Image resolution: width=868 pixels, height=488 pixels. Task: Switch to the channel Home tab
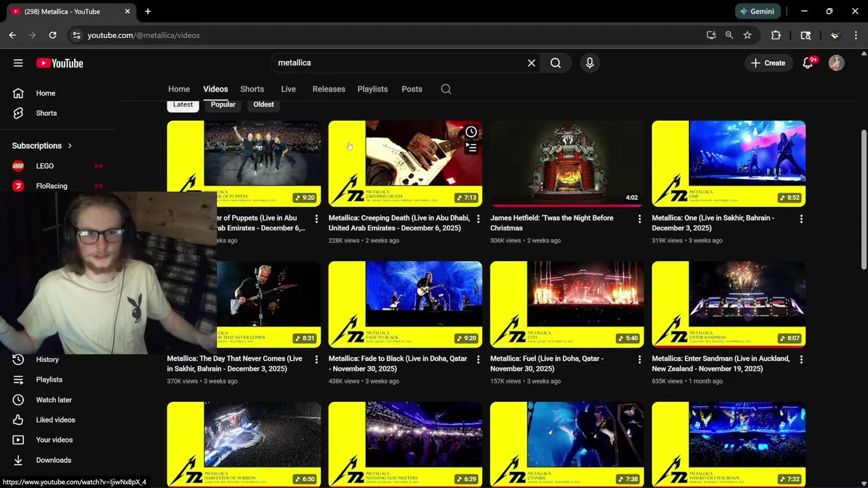click(x=179, y=89)
